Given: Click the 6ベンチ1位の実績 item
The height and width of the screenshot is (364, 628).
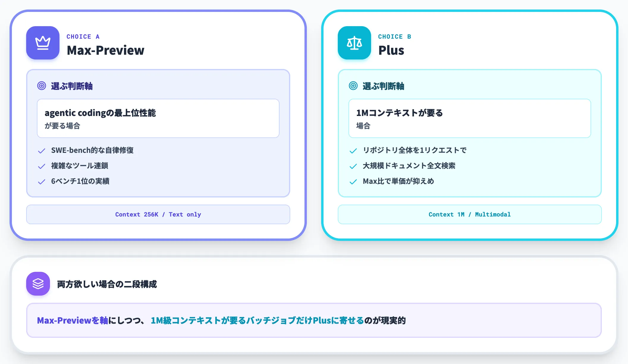Looking at the screenshot, I should tap(80, 181).
